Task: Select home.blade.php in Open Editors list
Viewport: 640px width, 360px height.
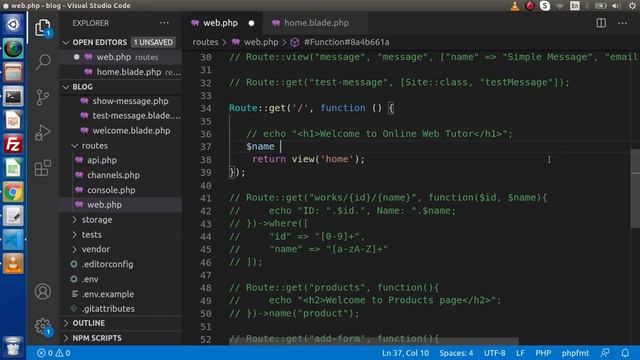Action: 122,72
